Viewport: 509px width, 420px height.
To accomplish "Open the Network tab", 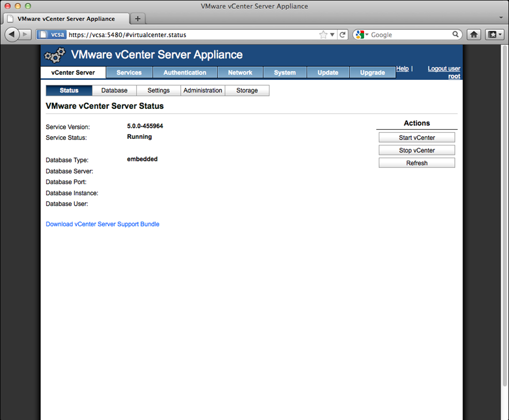I will [x=240, y=73].
